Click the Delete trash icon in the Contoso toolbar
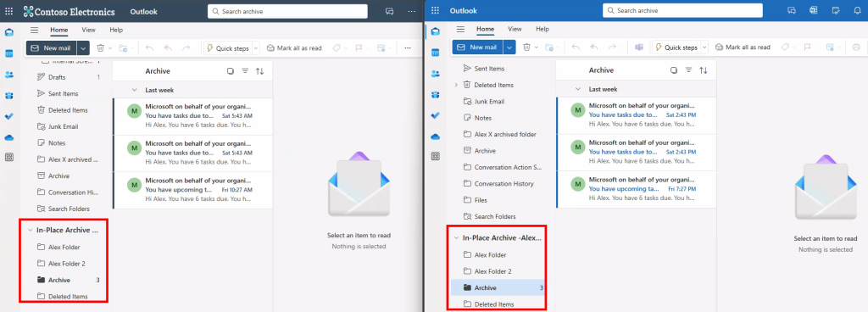 (100, 48)
